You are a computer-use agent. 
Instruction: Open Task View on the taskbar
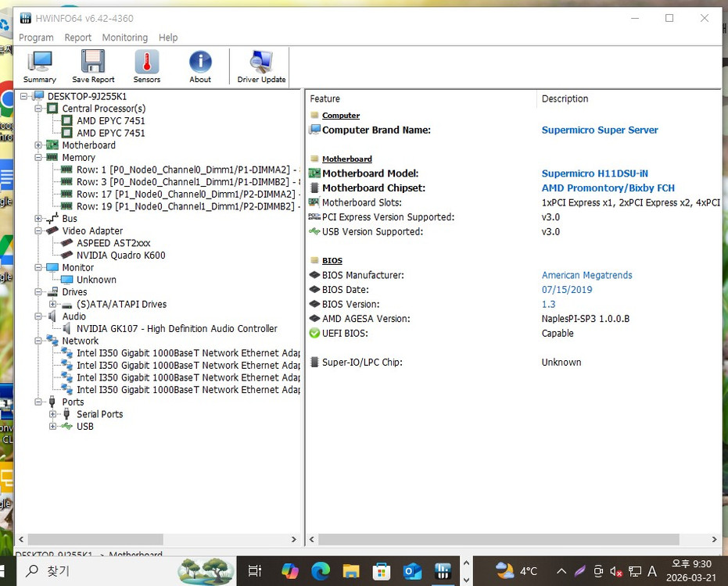(255, 571)
